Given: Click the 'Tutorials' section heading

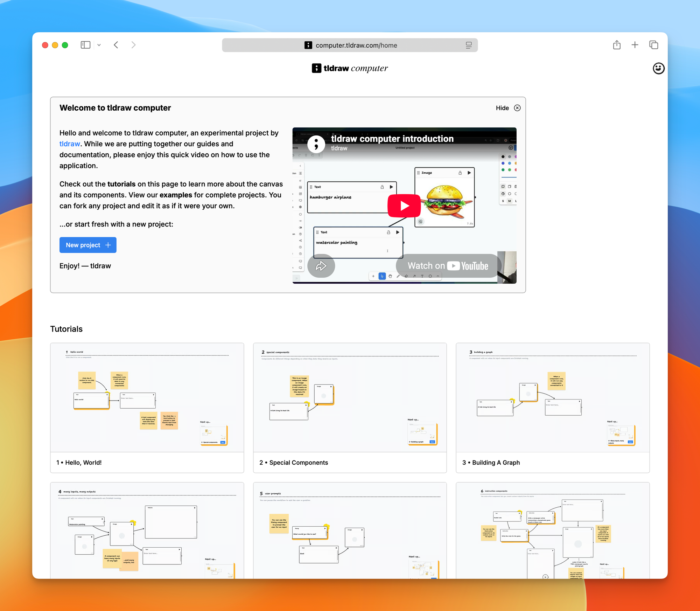Looking at the screenshot, I should pyautogui.click(x=66, y=329).
